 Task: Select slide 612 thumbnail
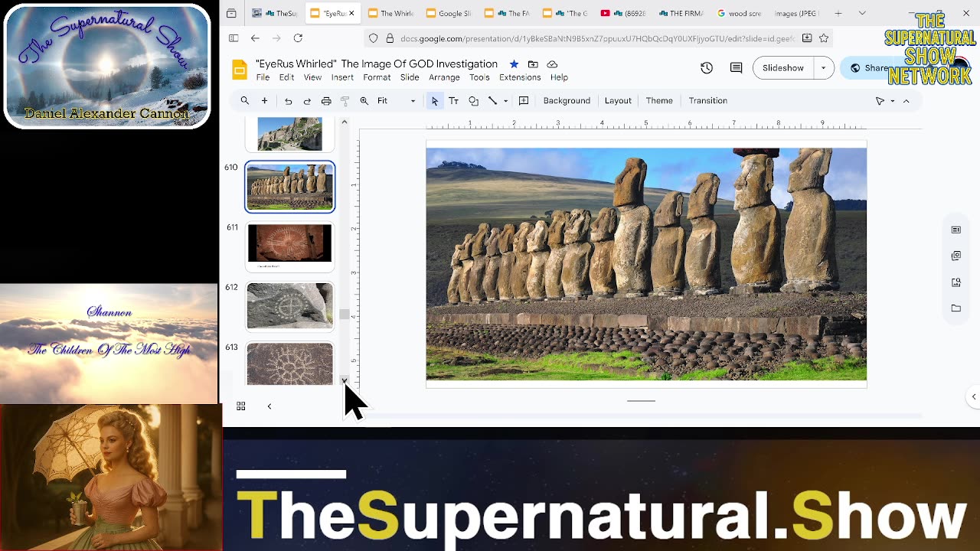pyautogui.click(x=289, y=306)
